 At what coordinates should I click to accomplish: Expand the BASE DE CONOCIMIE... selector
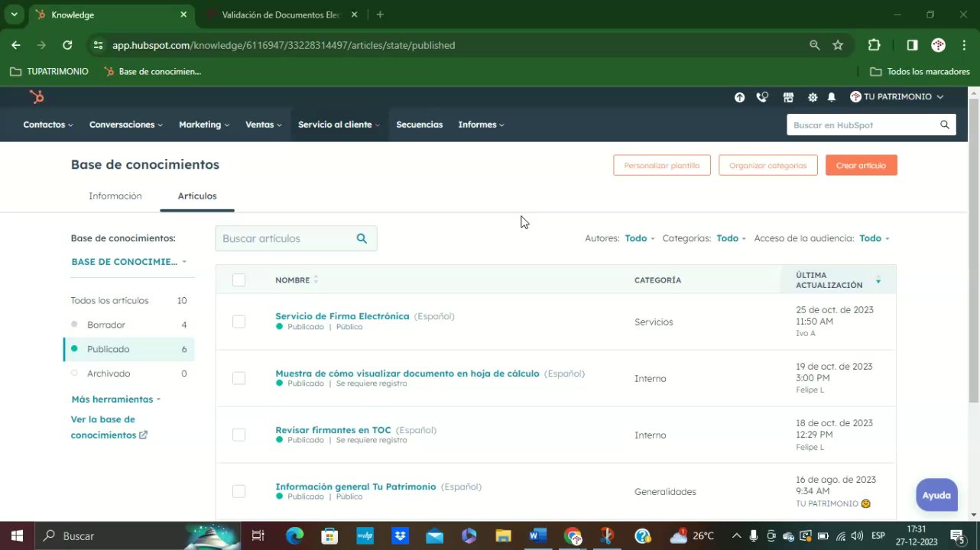click(128, 261)
